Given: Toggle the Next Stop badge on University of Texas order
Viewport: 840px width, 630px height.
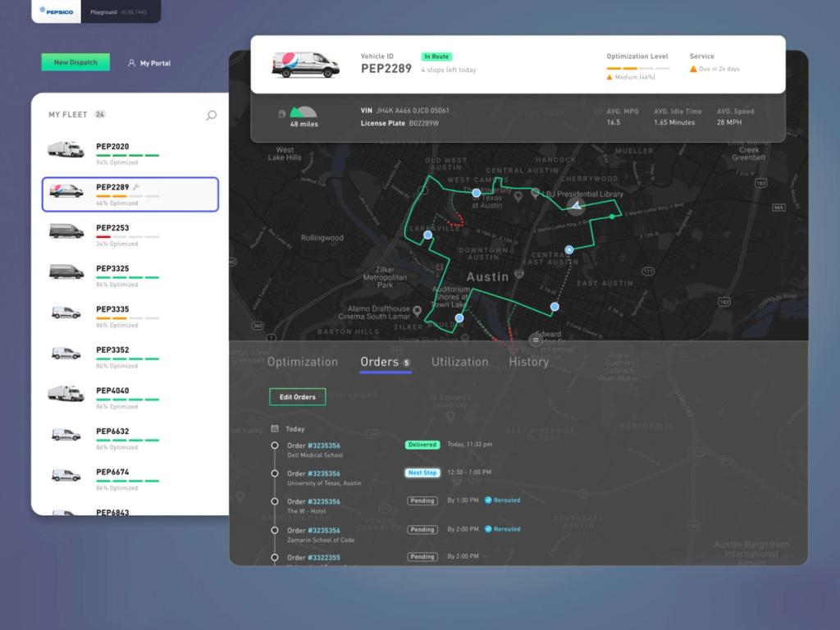Looking at the screenshot, I should point(422,472).
